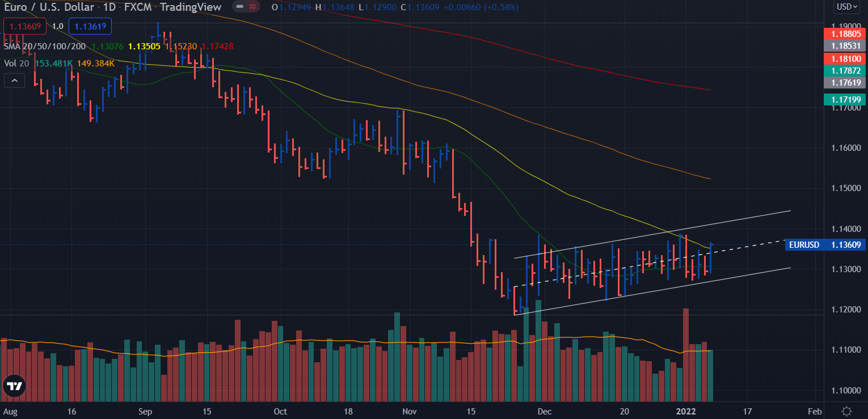This screenshot has height=419, width=868.
Task: Click the red 1.18805 price label
Action: pyautogui.click(x=844, y=33)
